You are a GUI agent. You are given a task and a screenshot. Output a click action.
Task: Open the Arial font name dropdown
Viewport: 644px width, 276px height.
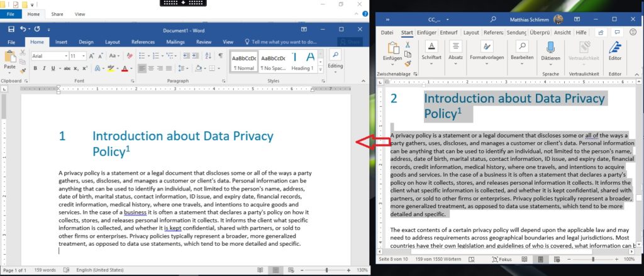click(66, 56)
